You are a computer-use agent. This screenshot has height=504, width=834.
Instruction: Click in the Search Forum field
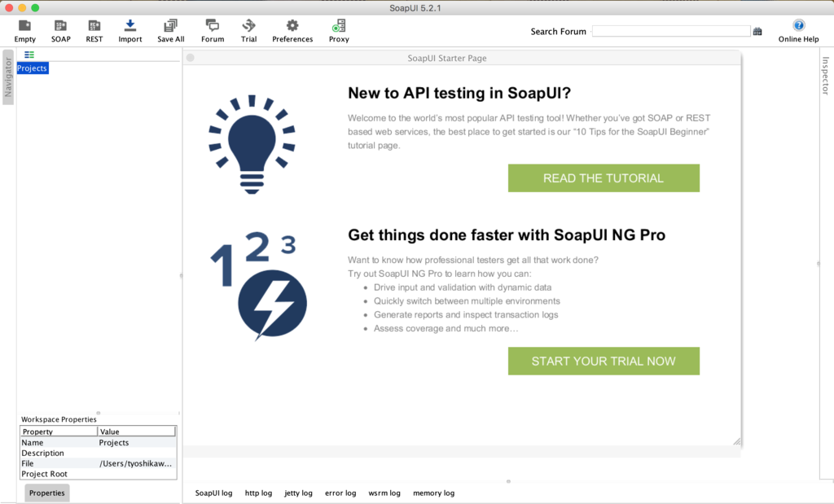(671, 32)
